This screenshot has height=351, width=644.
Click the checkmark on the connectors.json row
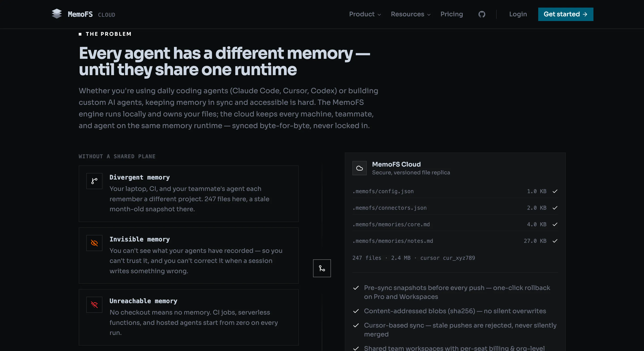(555, 208)
